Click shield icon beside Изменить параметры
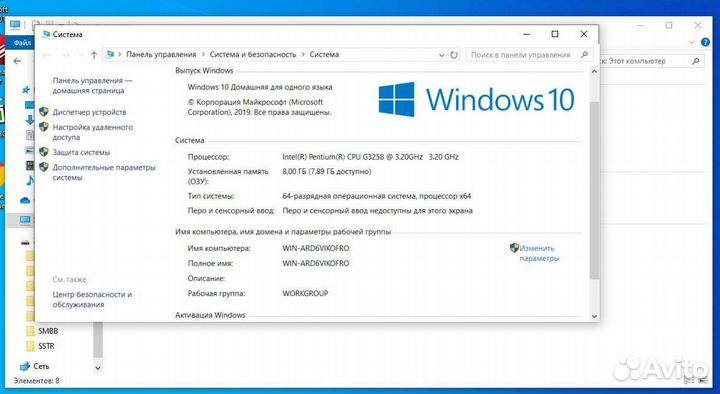The image size is (720, 394). pos(514,248)
